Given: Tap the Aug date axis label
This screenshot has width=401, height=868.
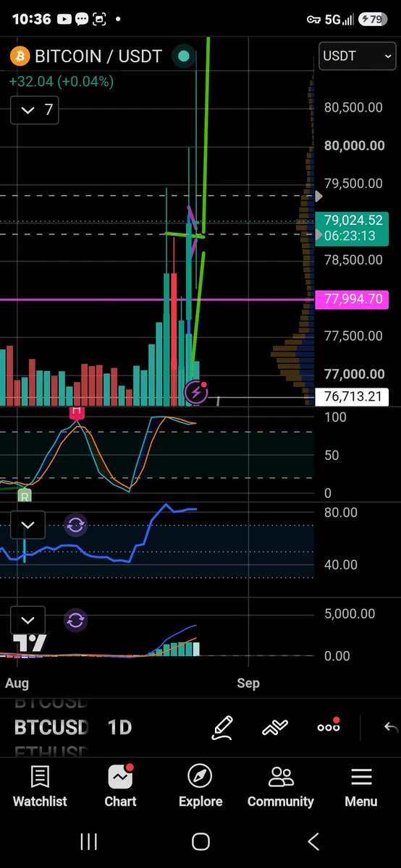Looking at the screenshot, I should click(17, 683).
